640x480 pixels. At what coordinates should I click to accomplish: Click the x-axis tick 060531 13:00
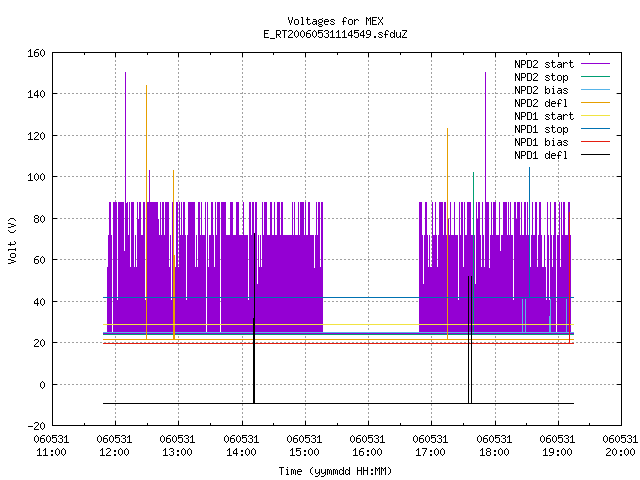point(178,446)
